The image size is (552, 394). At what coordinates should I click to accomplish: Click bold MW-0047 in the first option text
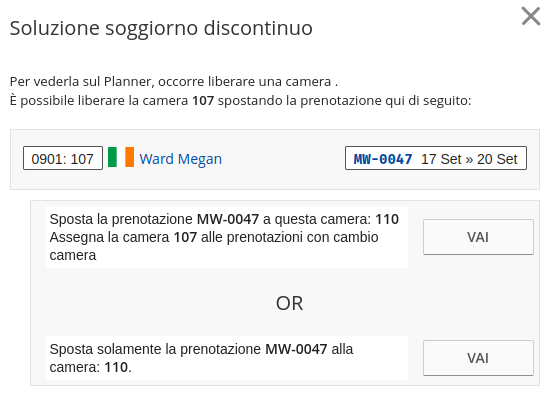pyautogui.click(x=228, y=219)
